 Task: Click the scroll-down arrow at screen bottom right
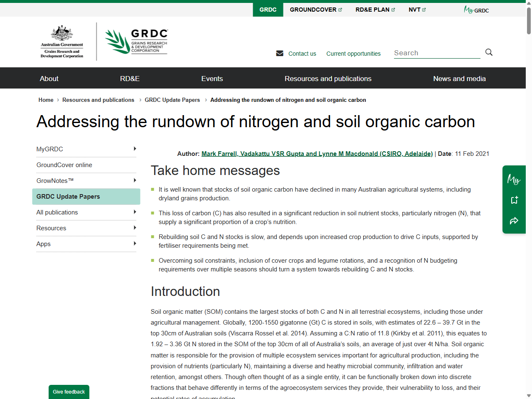pos(529,396)
